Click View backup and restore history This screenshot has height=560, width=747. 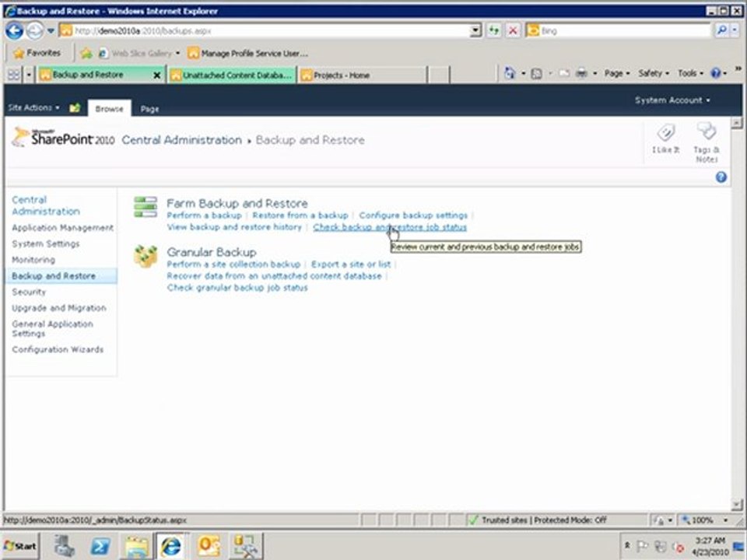(x=234, y=227)
